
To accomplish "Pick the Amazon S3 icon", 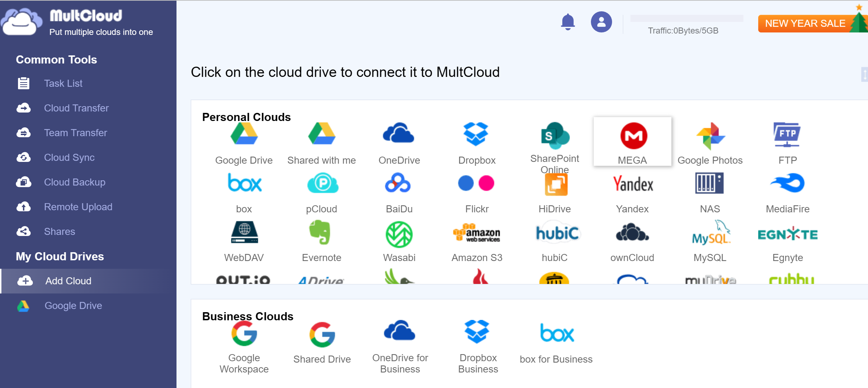I will pos(477,234).
